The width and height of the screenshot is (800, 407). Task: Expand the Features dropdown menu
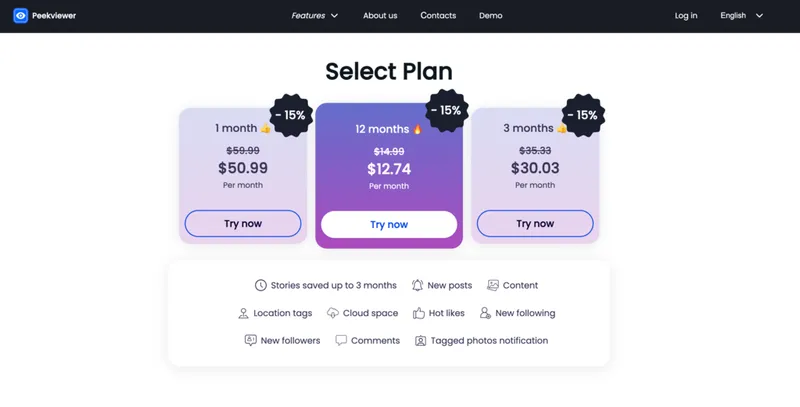tap(315, 16)
